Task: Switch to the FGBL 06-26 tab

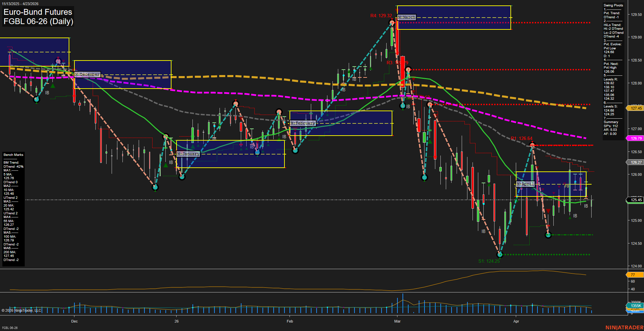Action: pyautogui.click(x=10, y=328)
